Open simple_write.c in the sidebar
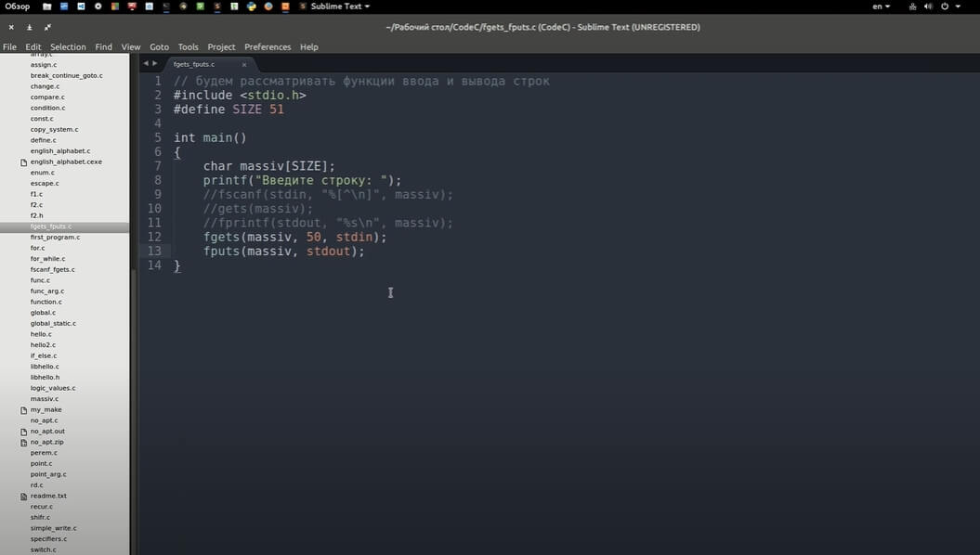The width and height of the screenshot is (980, 555). pyautogui.click(x=54, y=528)
